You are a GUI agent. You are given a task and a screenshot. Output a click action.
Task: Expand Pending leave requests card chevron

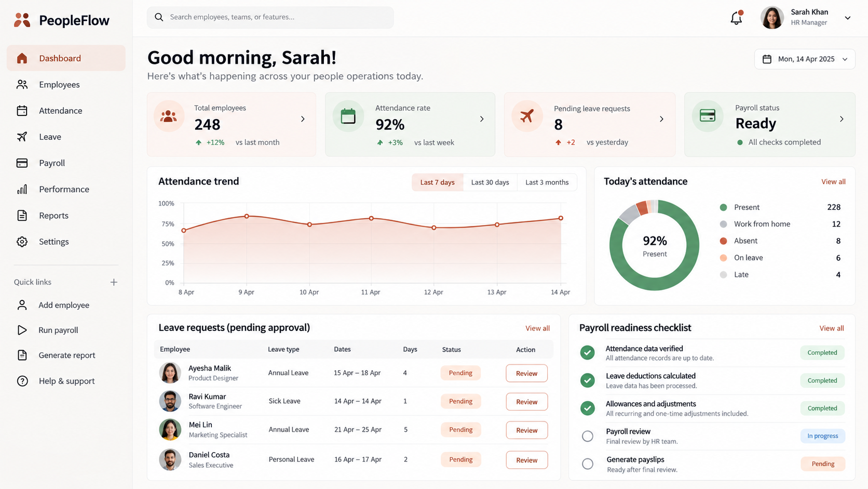click(x=661, y=119)
